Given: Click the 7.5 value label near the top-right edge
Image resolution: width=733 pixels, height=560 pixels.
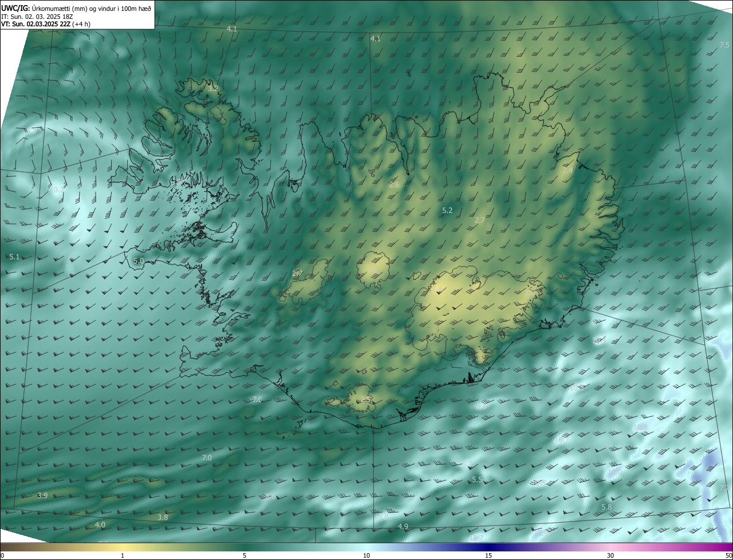Looking at the screenshot, I should [724, 45].
